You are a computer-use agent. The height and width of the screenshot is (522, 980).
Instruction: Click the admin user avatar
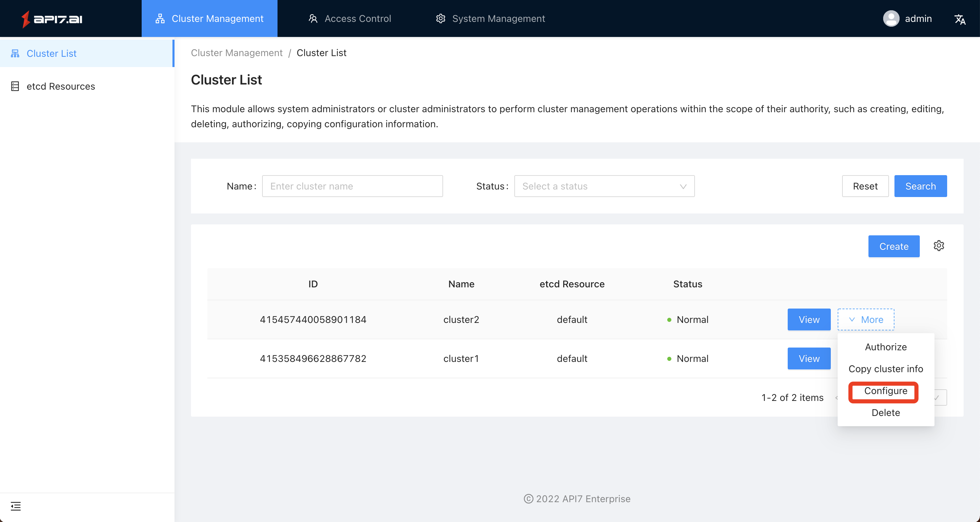891,18
